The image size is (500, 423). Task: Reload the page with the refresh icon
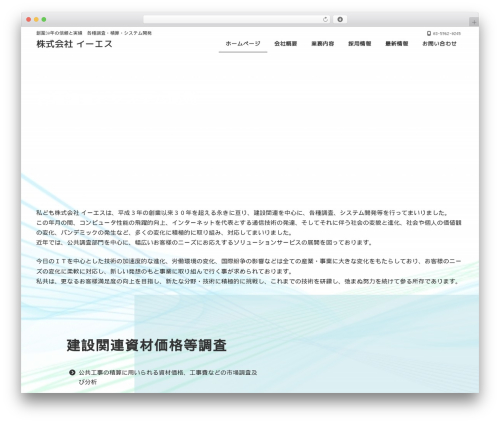[325, 19]
